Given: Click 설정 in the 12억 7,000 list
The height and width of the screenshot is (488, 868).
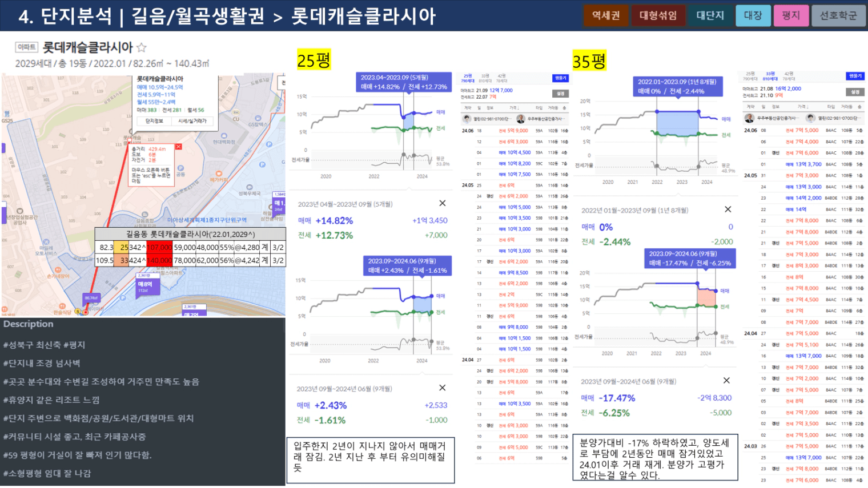Looking at the screenshot, I should tap(561, 94).
